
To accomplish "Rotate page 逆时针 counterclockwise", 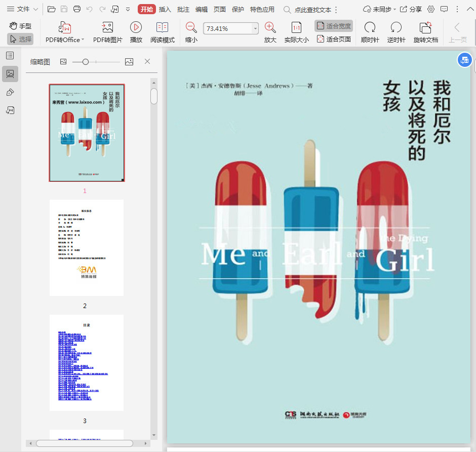I will [x=396, y=32].
